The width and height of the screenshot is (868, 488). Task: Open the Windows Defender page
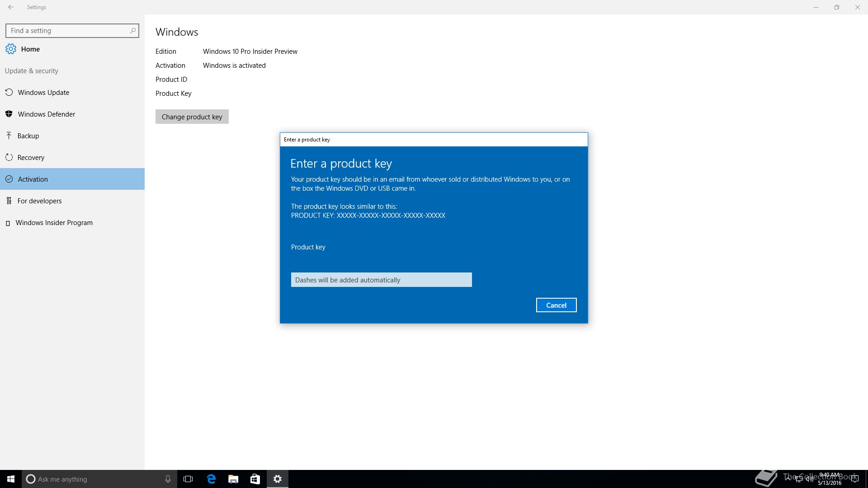point(72,114)
